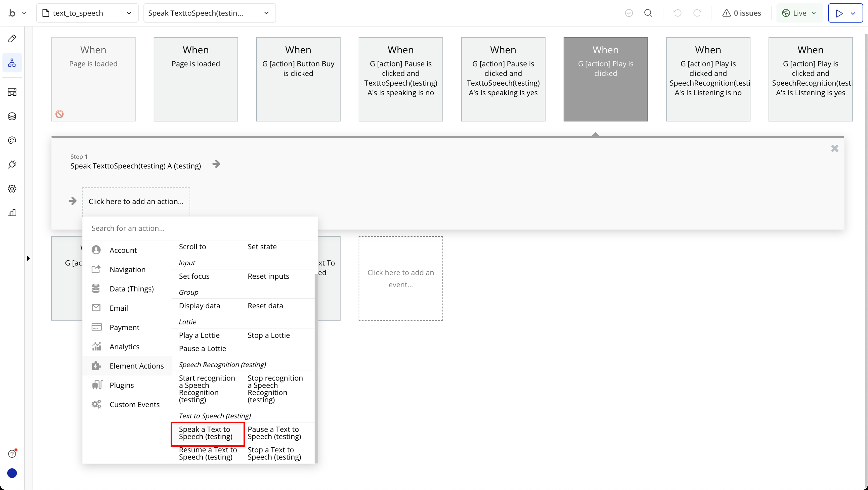This screenshot has height=490, width=868.
Task: Select the Plugins action category
Action: pos(122,385)
